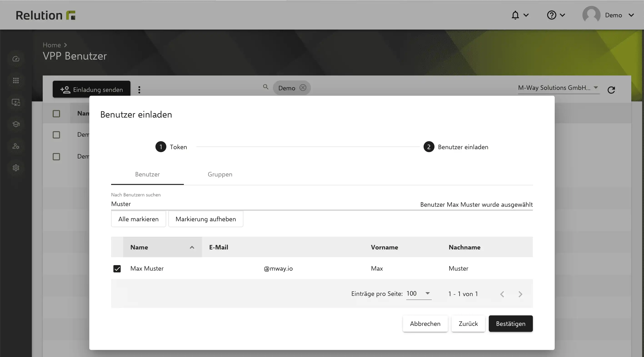Click the Markierung aufheben button
Viewport: 644px width, 357px height.
point(205,219)
